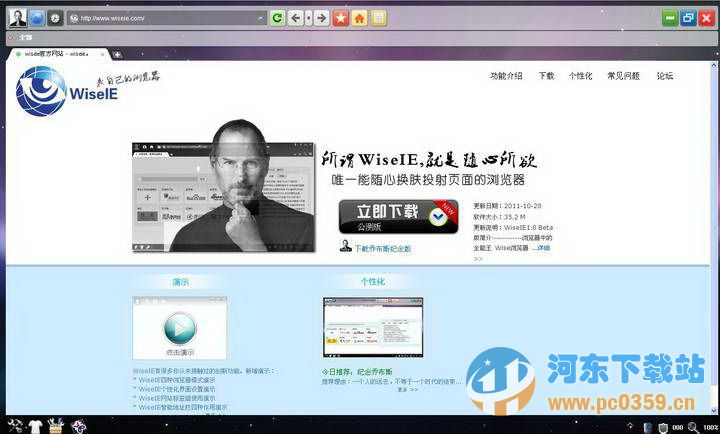Go forward with the right arrow button

pyautogui.click(x=321, y=18)
